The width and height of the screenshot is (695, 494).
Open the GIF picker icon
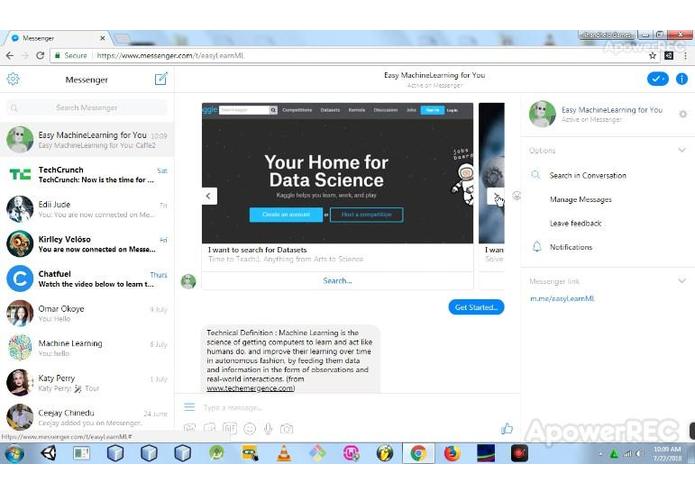point(230,428)
